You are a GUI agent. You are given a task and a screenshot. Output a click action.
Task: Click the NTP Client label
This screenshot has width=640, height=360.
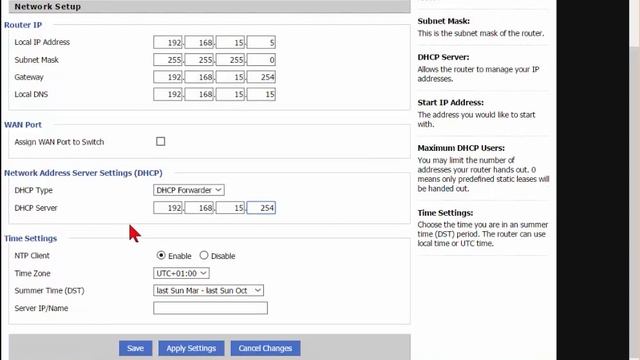[32, 256]
